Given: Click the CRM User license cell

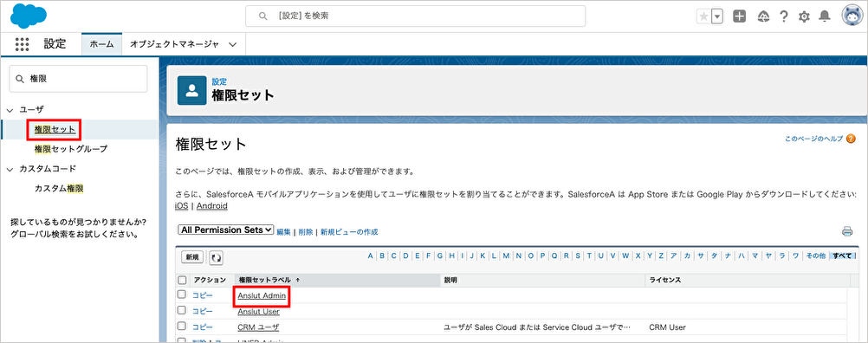Looking at the screenshot, I should (x=667, y=327).
